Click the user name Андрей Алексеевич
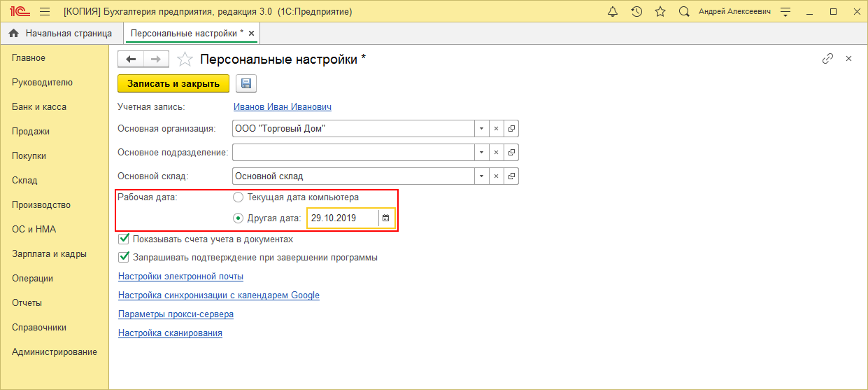The width and height of the screenshot is (868, 390). (734, 12)
